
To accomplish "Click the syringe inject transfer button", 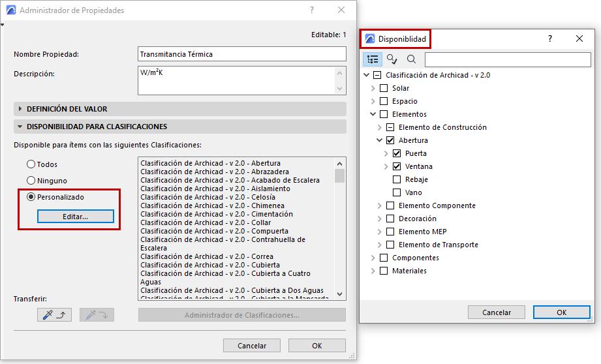I will pyautogui.click(x=97, y=315).
